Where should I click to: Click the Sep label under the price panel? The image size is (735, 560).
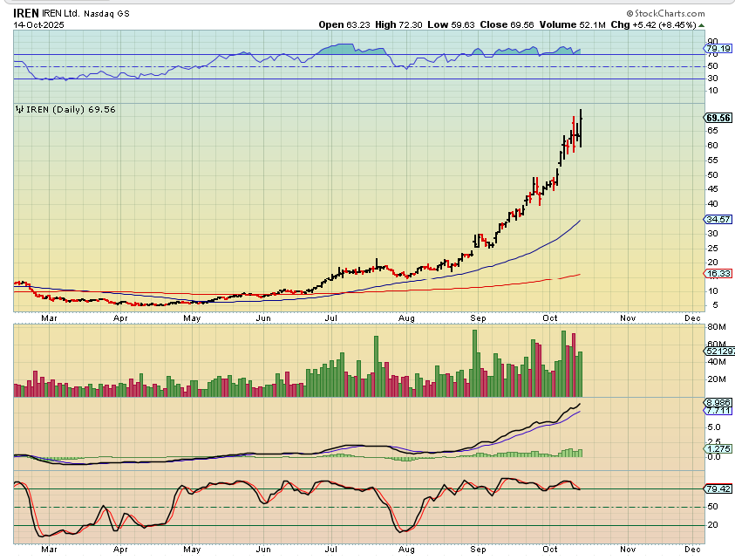[478, 318]
